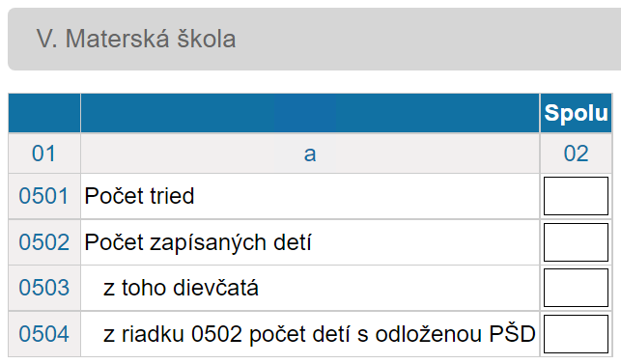This screenshot has width=621, height=364.
Task: Click the Počet tried label
Action: [139, 196]
